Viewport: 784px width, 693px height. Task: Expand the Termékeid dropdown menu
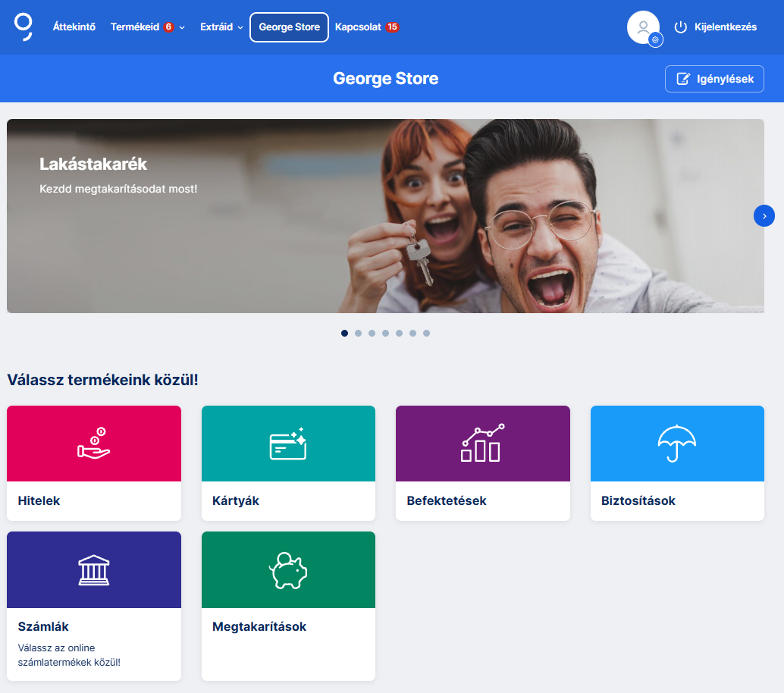point(147,27)
